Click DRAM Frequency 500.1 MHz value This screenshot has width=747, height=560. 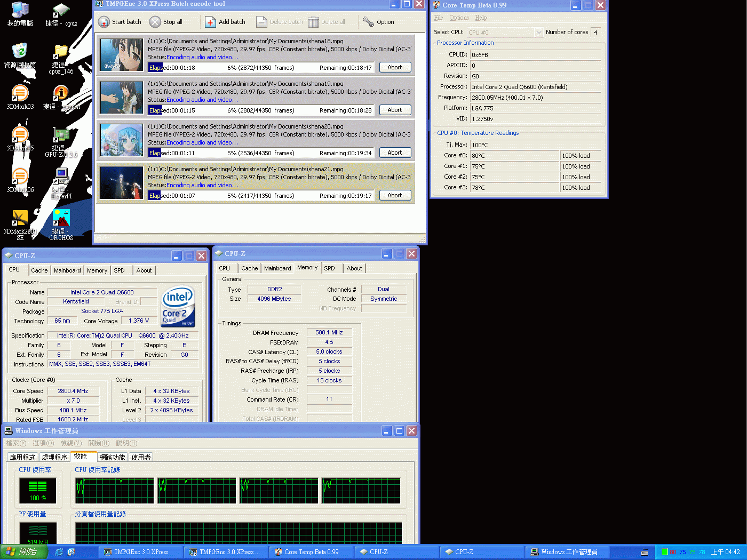pos(329,332)
